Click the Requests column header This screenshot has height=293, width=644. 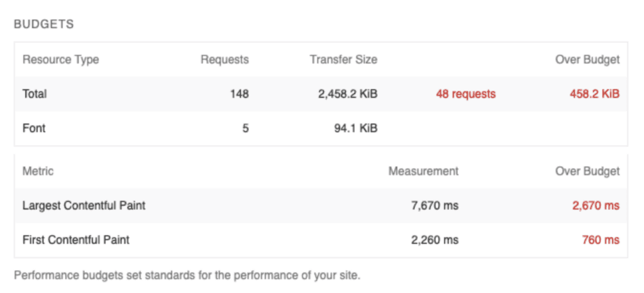pos(225,60)
